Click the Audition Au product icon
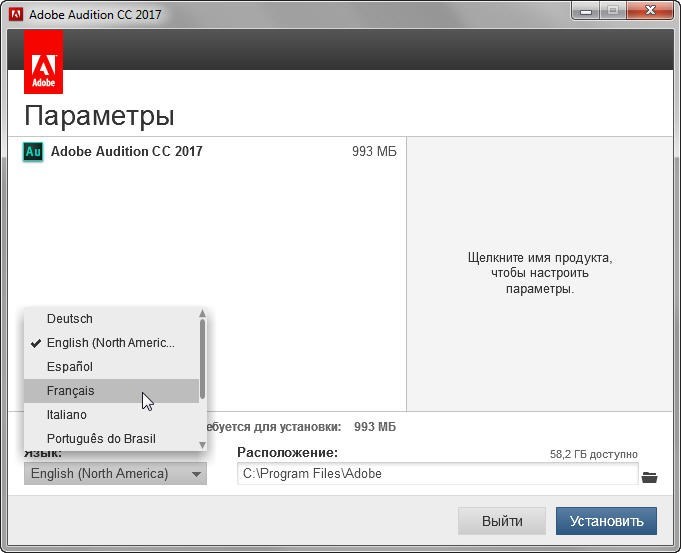Viewport: 681px width, 553px height. coord(33,152)
